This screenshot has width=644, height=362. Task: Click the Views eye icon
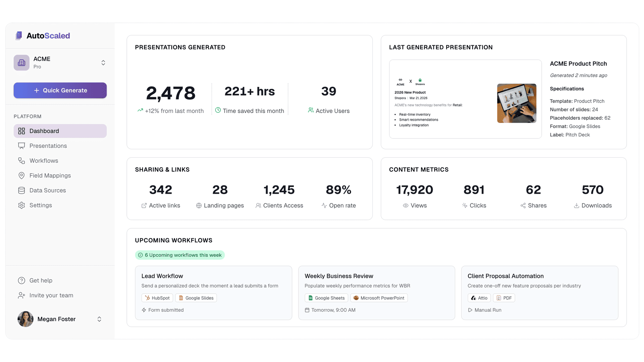pos(406,205)
